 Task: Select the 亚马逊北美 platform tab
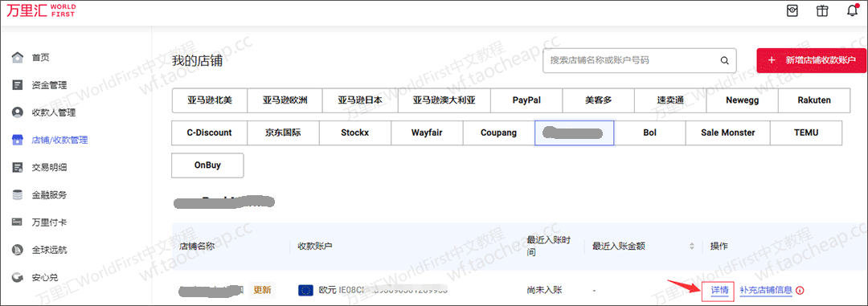click(x=209, y=100)
